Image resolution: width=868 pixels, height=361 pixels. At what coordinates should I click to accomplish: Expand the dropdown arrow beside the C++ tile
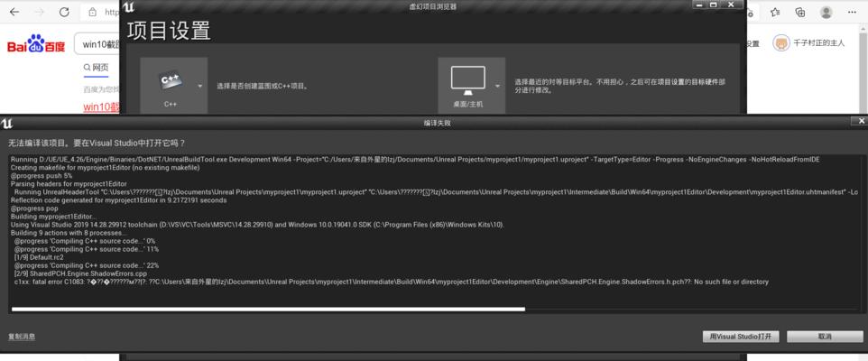point(199,87)
